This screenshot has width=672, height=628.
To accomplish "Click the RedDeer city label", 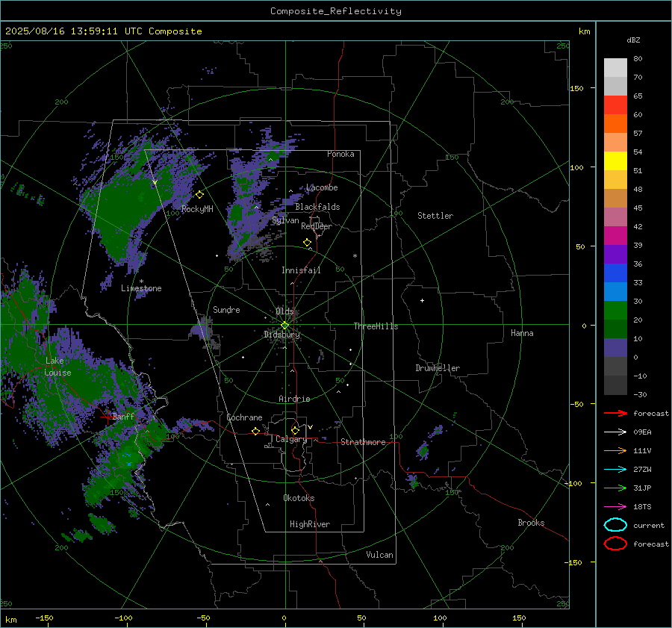I will coord(317,226).
